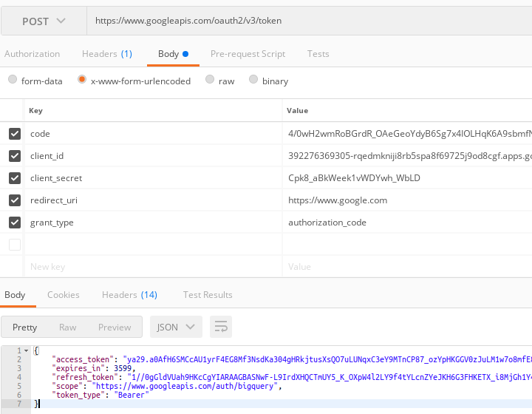Open the POST method dropdown
This screenshot has height=414, width=532.
click(44, 21)
